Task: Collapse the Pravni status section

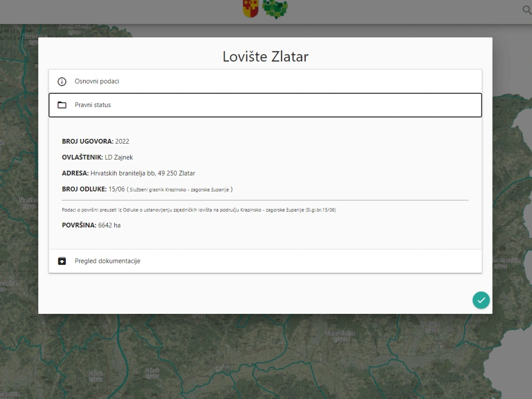Action: [265, 105]
